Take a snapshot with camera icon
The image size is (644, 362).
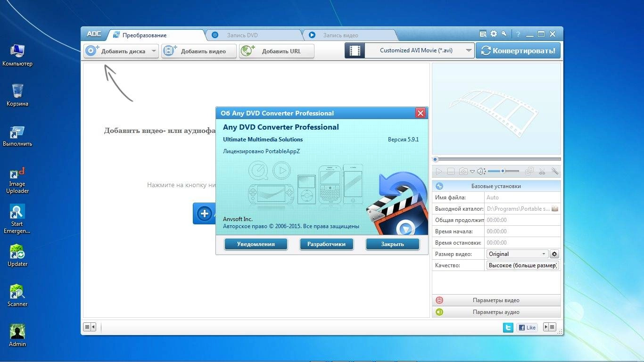point(463,172)
